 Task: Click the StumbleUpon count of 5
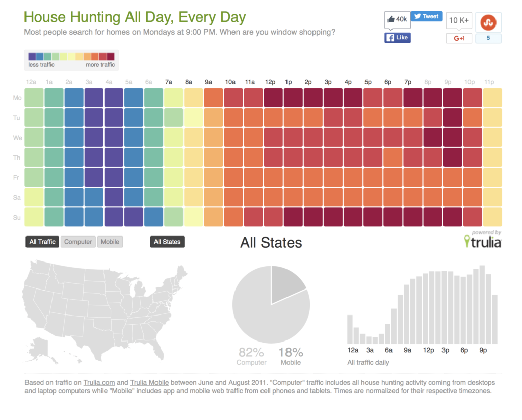(488, 38)
